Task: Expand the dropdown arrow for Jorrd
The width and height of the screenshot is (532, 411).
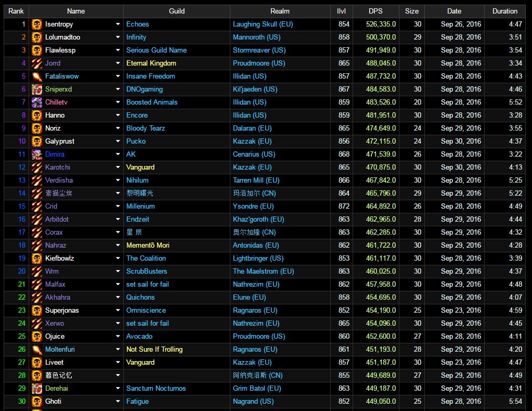Action: [118, 63]
